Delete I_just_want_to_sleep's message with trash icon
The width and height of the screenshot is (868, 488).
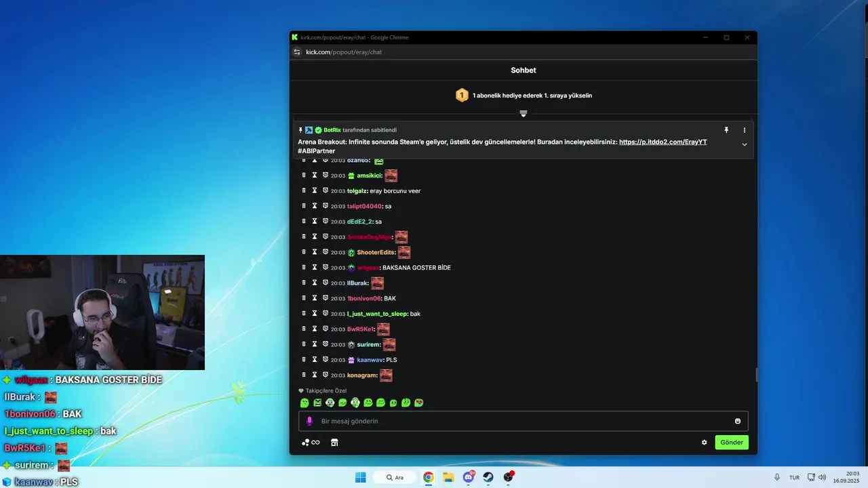click(x=304, y=313)
